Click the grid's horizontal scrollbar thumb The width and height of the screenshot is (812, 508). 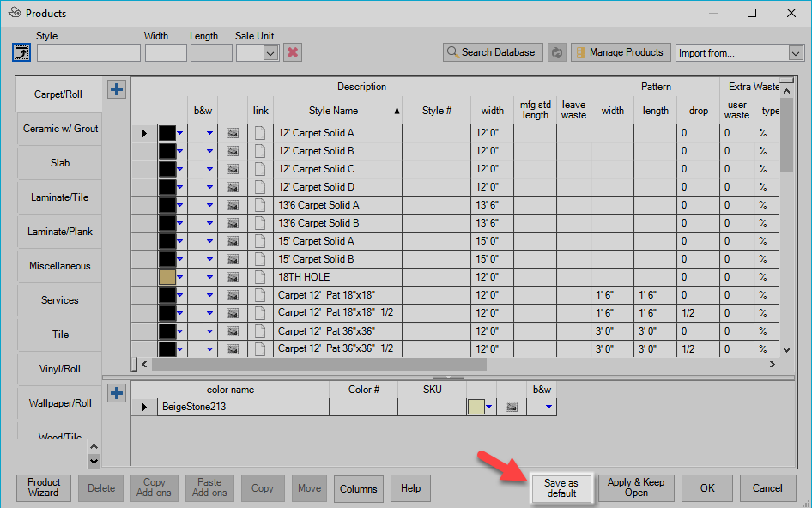coord(319,365)
